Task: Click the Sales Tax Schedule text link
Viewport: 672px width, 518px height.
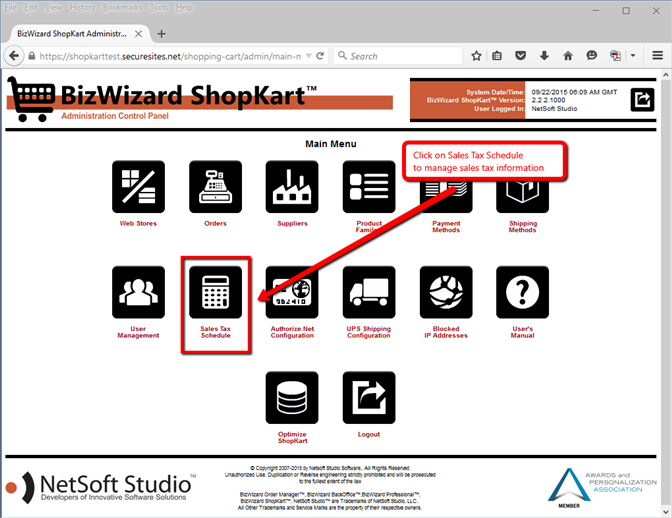Action: pos(215,332)
